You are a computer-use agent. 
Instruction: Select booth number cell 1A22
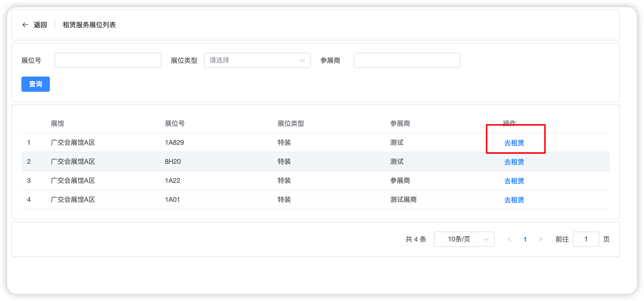pyautogui.click(x=173, y=181)
